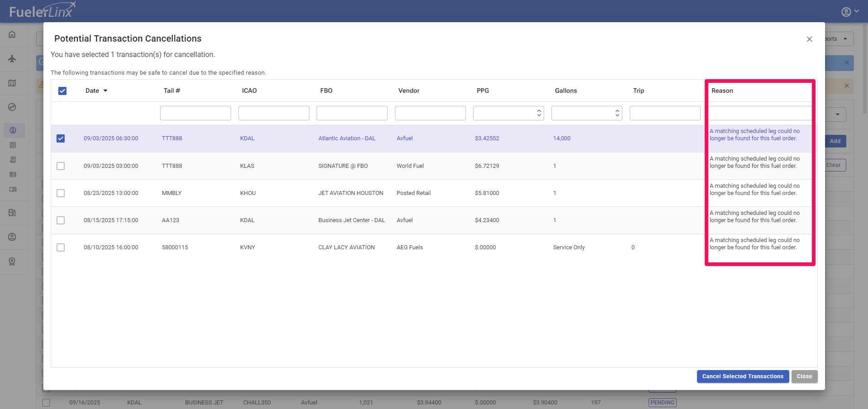Check the 58000115 KVNY transaction row
This screenshot has height=409, width=868.
point(61,247)
